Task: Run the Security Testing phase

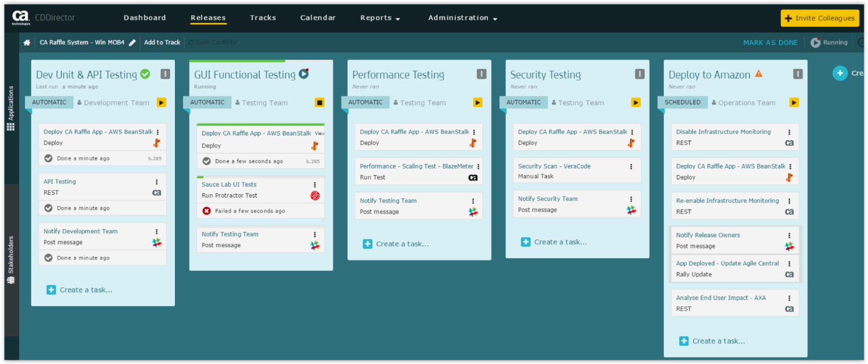Action: pyautogui.click(x=636, y=103)
